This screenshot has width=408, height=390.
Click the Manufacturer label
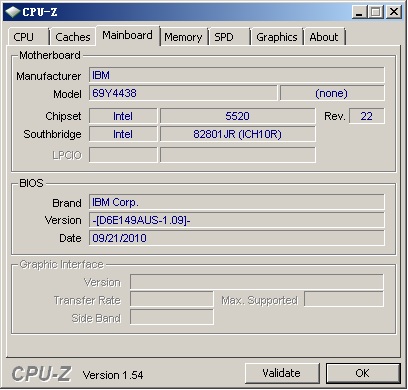tap(49, 76)
